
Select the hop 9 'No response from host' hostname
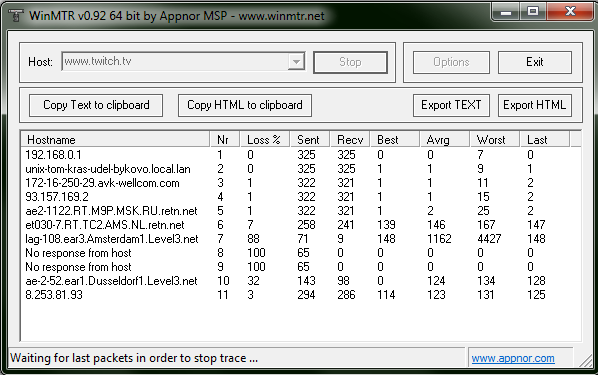click(78, 267)
